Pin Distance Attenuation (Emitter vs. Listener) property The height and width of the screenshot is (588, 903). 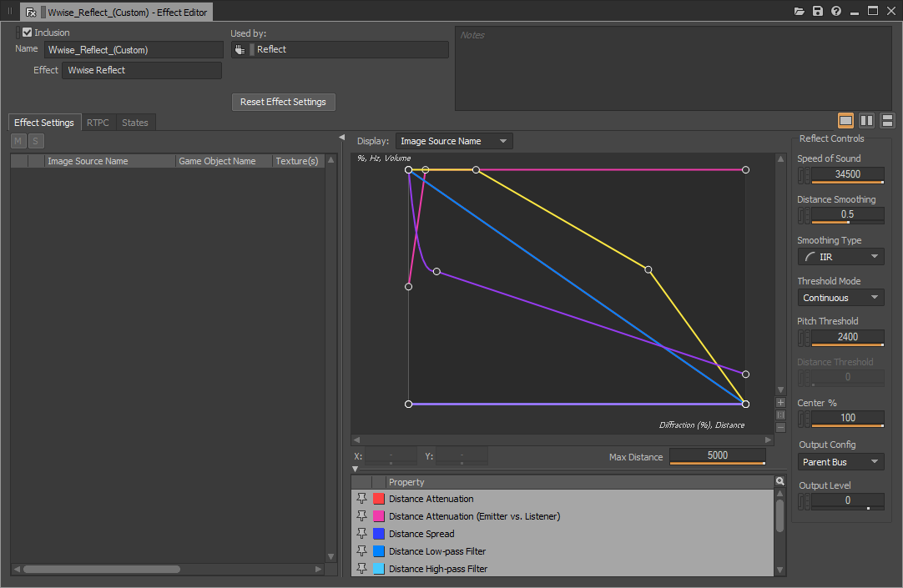(361, 515)
